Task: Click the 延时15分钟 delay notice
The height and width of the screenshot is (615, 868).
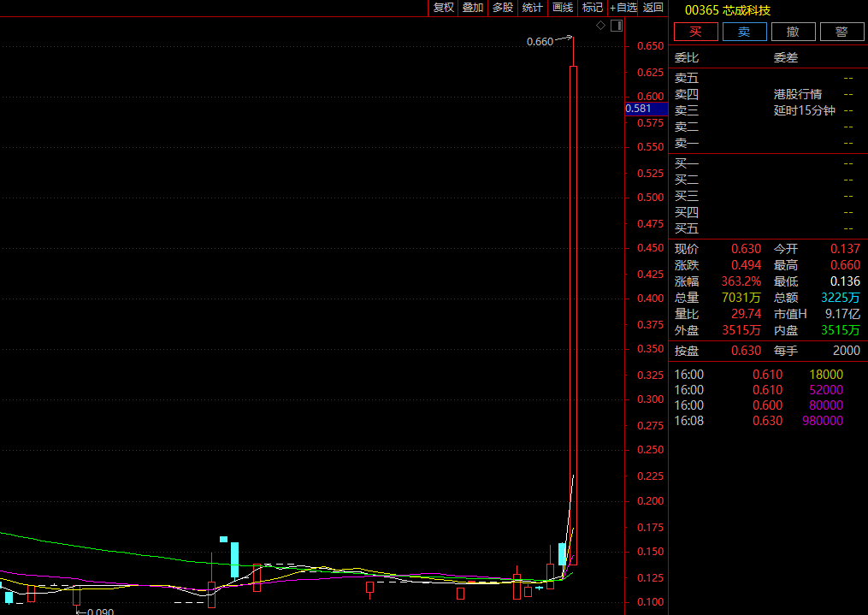Action: [x=805, y=110]
